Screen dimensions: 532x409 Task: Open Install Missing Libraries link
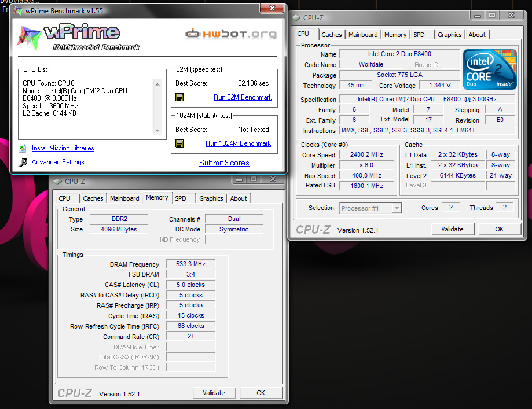pos(63,148)
